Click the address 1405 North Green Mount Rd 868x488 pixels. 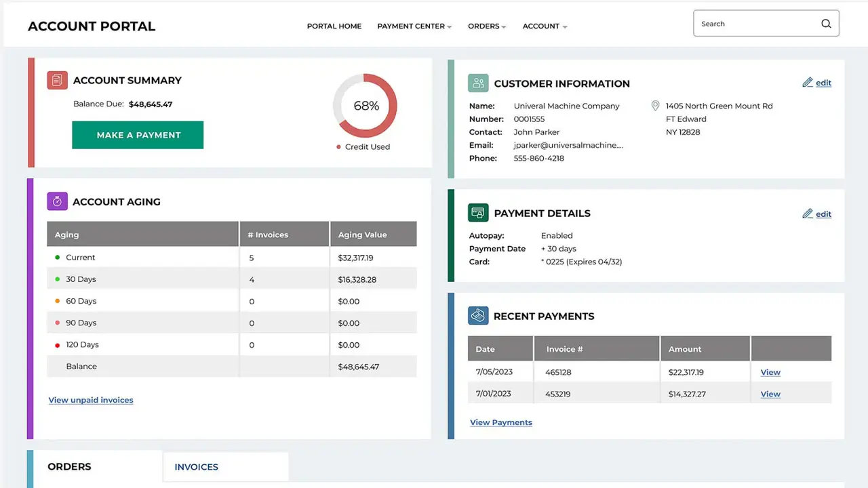tap(719, 106)
